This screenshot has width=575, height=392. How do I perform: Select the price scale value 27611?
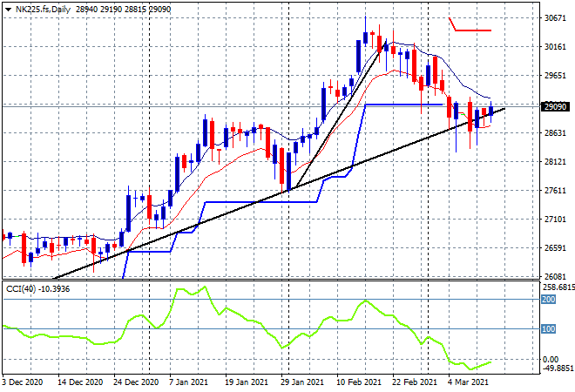(555, 190)
